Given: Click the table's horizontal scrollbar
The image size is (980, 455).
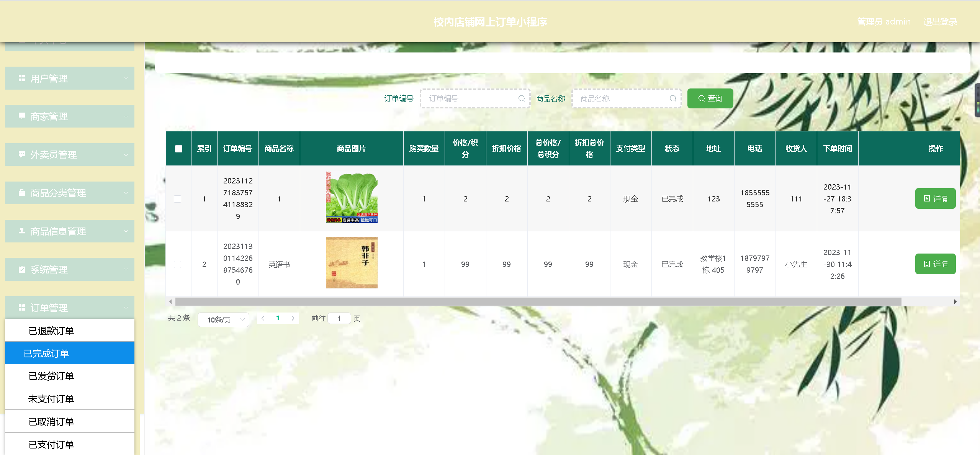Looking at the screenshot, I should click(x=538, y=302).
